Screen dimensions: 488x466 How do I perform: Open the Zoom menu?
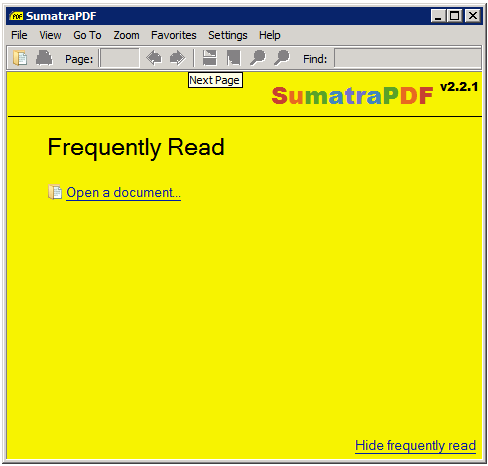(x=126, y=35)
